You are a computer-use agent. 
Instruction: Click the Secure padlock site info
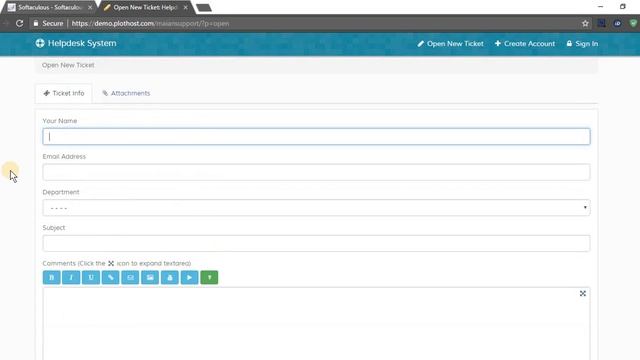(x=48, y=23)
